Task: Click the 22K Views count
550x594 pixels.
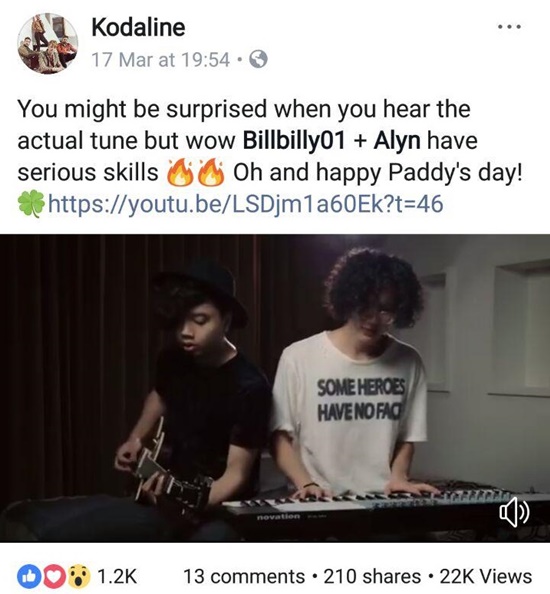Action: [x=486, y=576]
